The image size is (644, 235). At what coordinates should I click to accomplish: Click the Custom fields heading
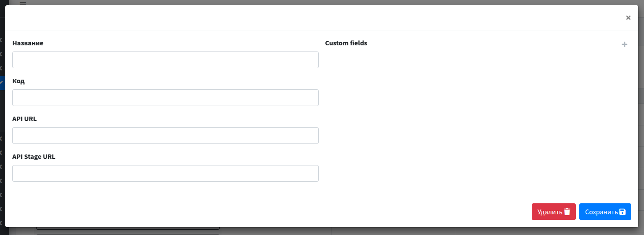pos(346,43)
